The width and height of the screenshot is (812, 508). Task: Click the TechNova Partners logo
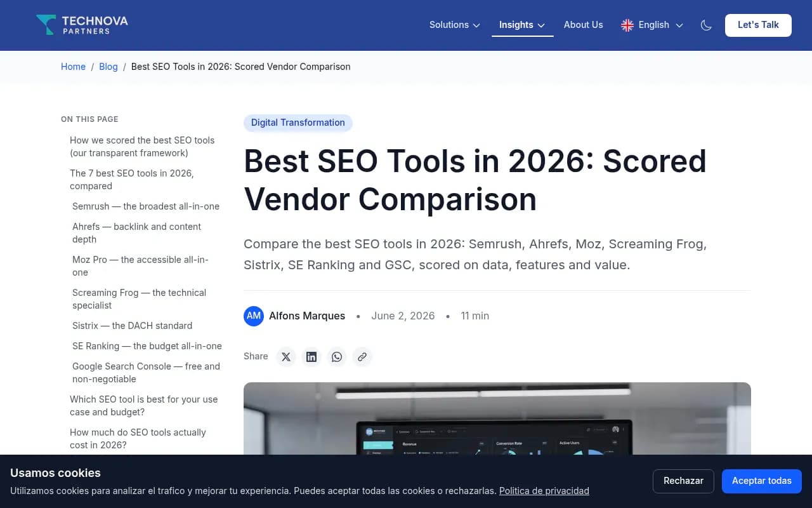pyautogui.click(x=82, y=25)
